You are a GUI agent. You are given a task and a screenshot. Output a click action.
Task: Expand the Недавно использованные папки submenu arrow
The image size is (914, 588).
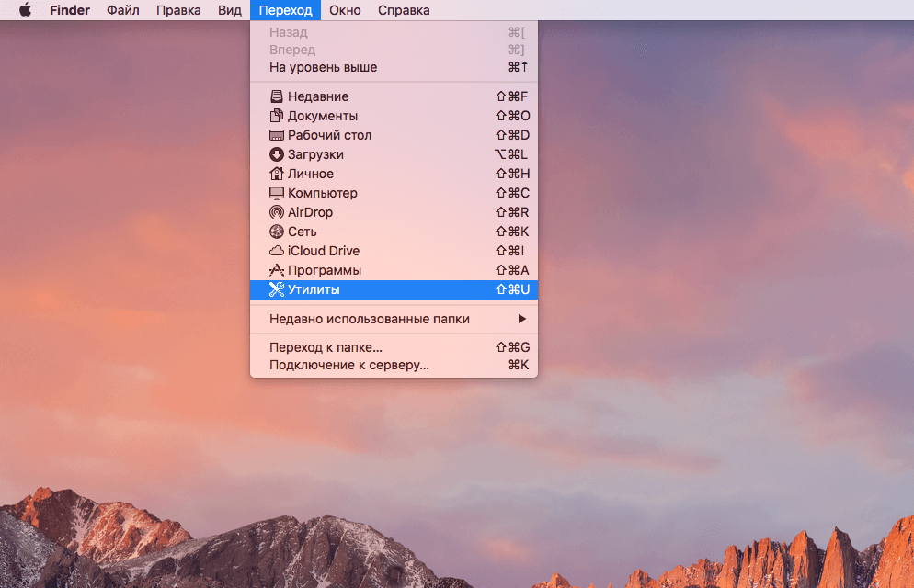click(521, 319)
